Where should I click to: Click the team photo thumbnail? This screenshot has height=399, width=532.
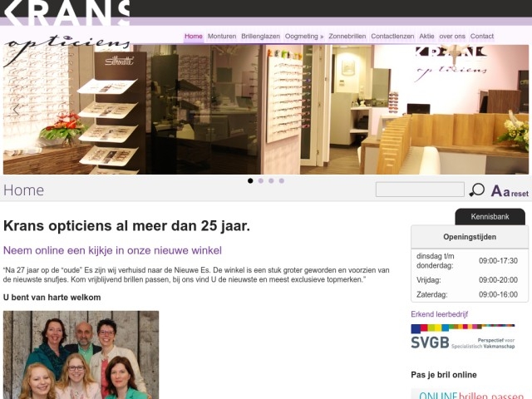[x=81, y=355]
